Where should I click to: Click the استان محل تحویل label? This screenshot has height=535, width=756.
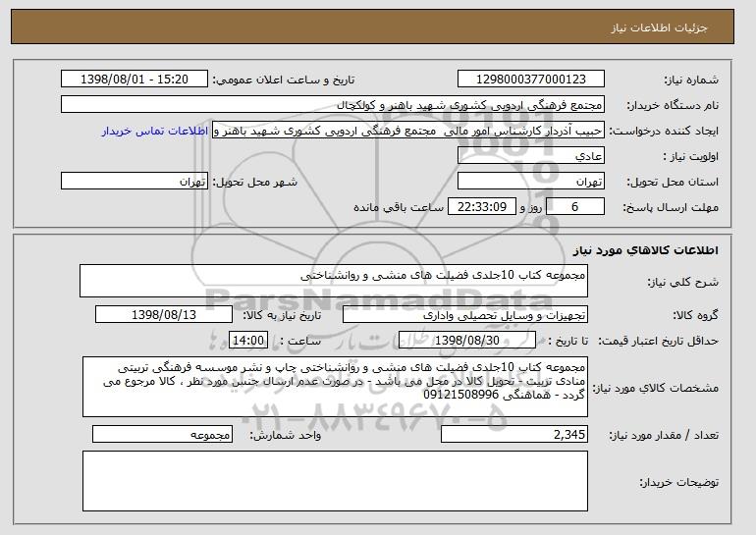pyautogui.click(x=673, y=182)
